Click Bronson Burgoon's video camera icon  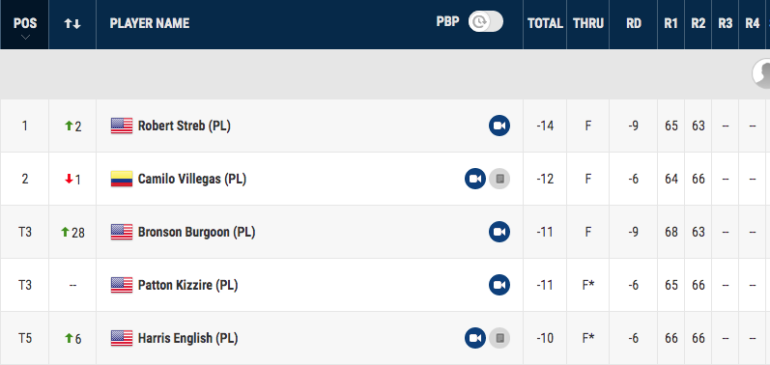pos(499,232)
